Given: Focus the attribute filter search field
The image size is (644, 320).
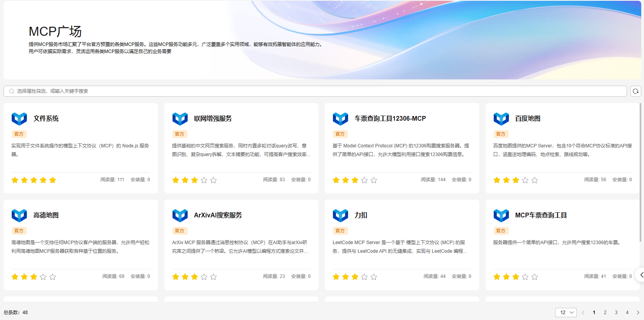Looking at the screenshot, I should point(315,91).
